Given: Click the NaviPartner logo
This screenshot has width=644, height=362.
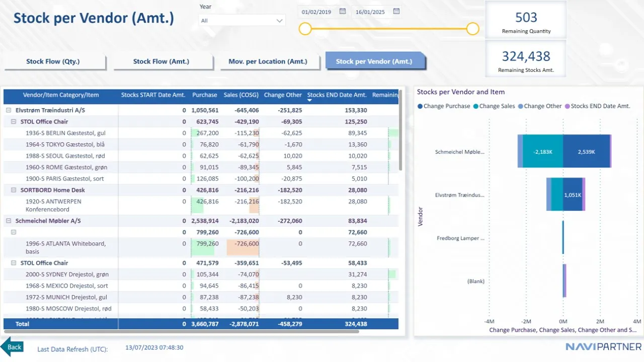Looking at the screenshot, I should point(603,347).
